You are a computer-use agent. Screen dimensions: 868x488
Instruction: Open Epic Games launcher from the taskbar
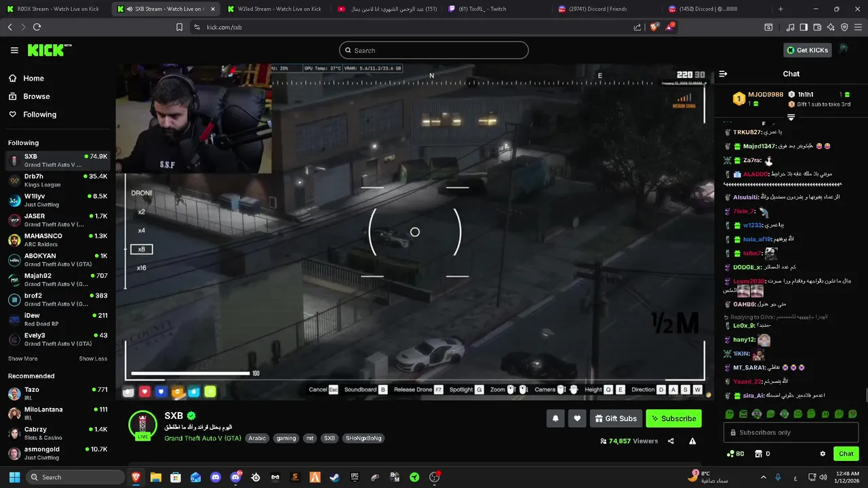coord(355,477)
